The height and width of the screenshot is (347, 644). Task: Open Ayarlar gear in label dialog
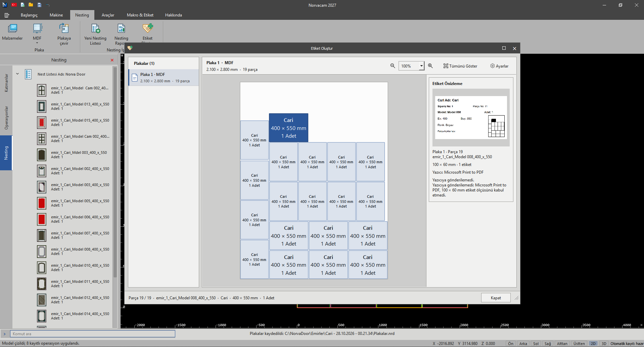[499, 66]
